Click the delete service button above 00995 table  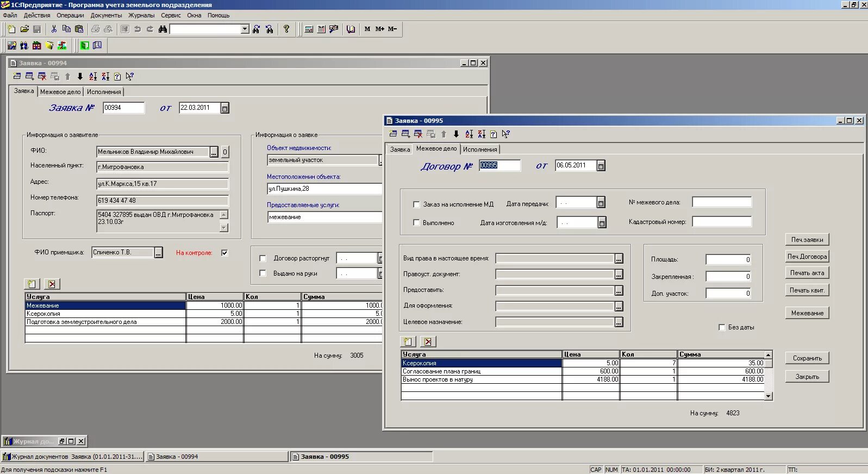pos(428,341)
